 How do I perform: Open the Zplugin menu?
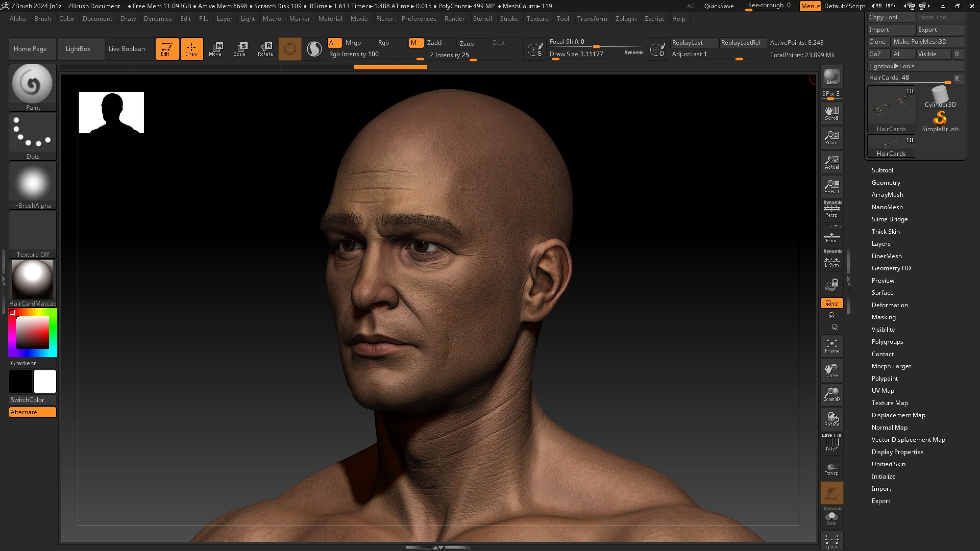tap(626, 19)
